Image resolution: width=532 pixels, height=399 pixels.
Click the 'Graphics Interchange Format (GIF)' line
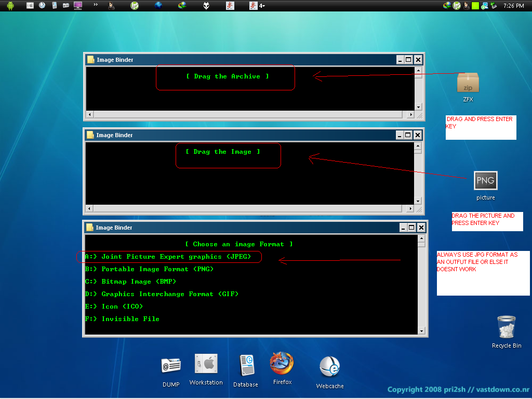[162, 294]
